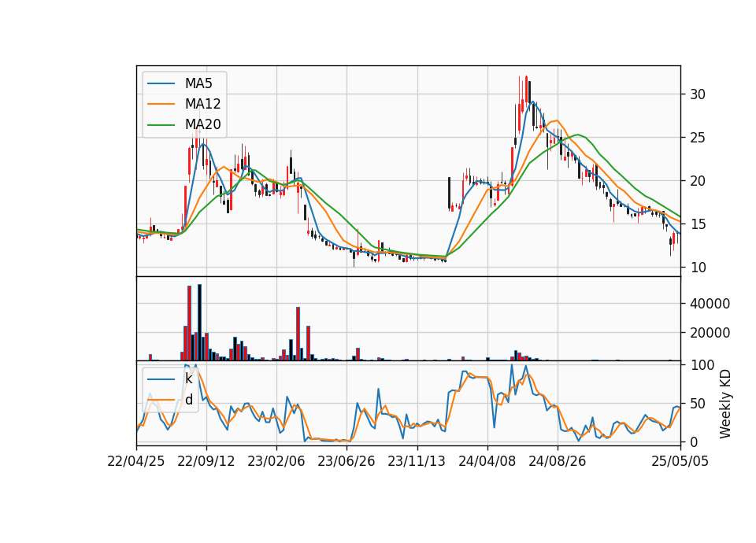Click the price axis value 20

click(x=697, y=181)
